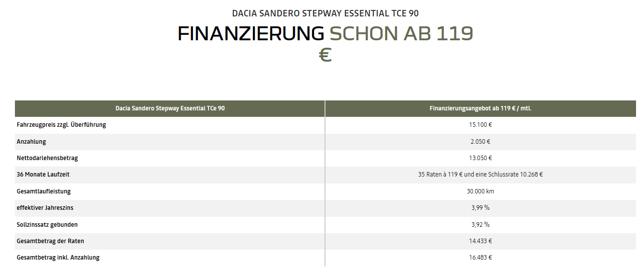This screenshot has height=269, width=644.
Task: Click the 2.050 € down payment value
Action: (480, 141)
